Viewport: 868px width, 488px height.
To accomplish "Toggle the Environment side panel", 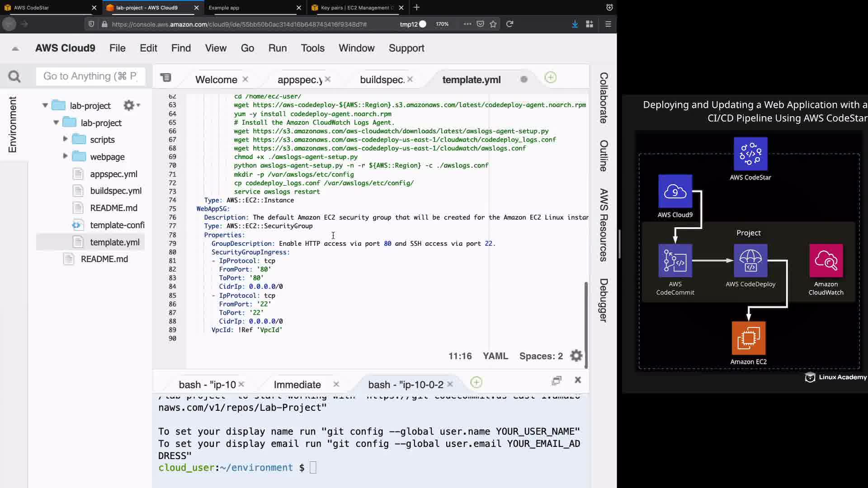I will click(13, 125).
